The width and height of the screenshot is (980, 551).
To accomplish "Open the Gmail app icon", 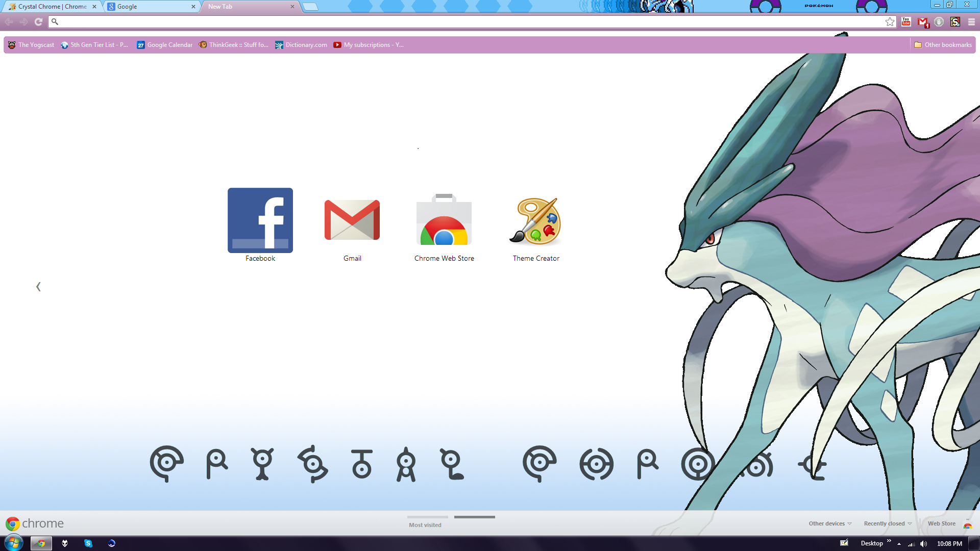I will (352, 220).
